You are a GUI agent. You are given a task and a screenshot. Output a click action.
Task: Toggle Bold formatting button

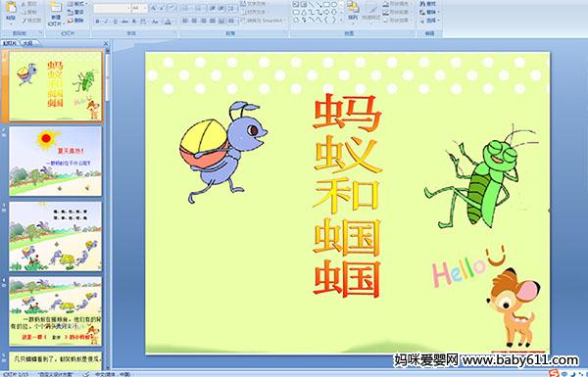(97, 22)
